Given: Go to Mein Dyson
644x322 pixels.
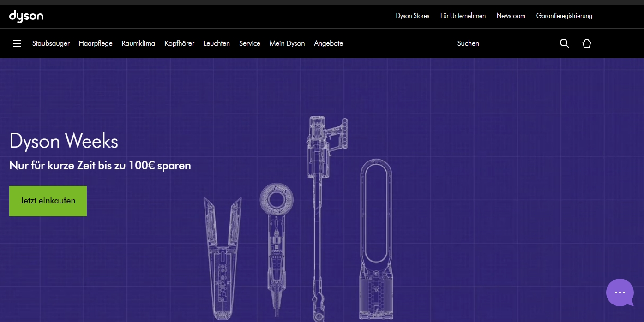Looking at the screenshot, I should click(x=287, y=43).
